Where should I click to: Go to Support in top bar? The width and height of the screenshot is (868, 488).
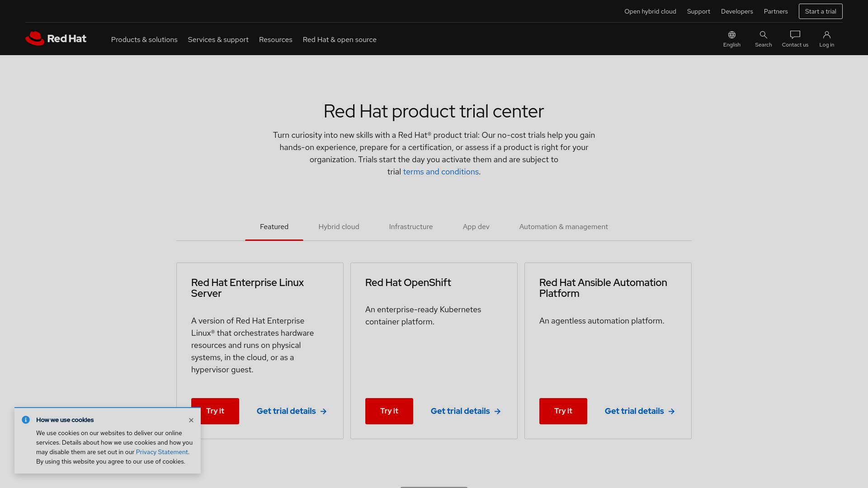pyautogui.click(x=698, y=11)
